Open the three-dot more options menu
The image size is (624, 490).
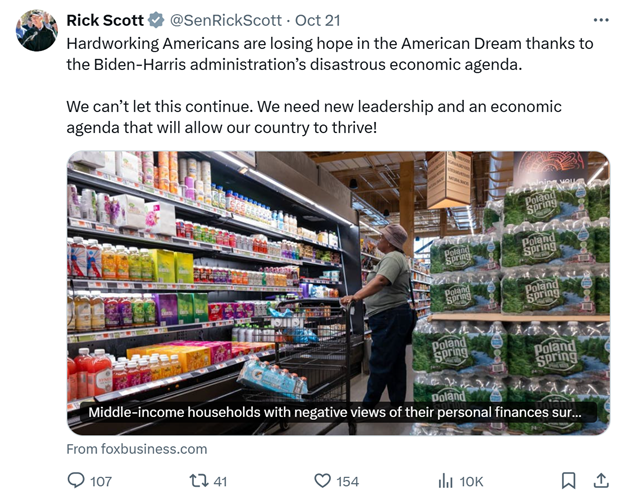point(601,20)
